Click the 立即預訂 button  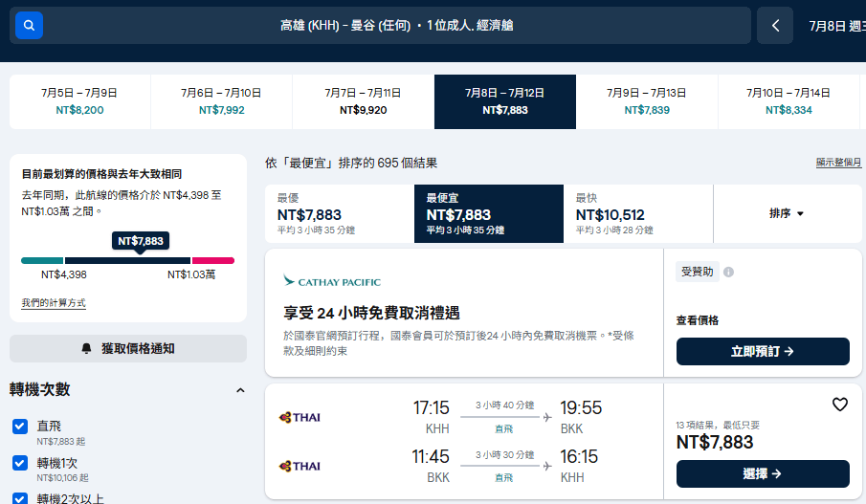click(763, 351)
